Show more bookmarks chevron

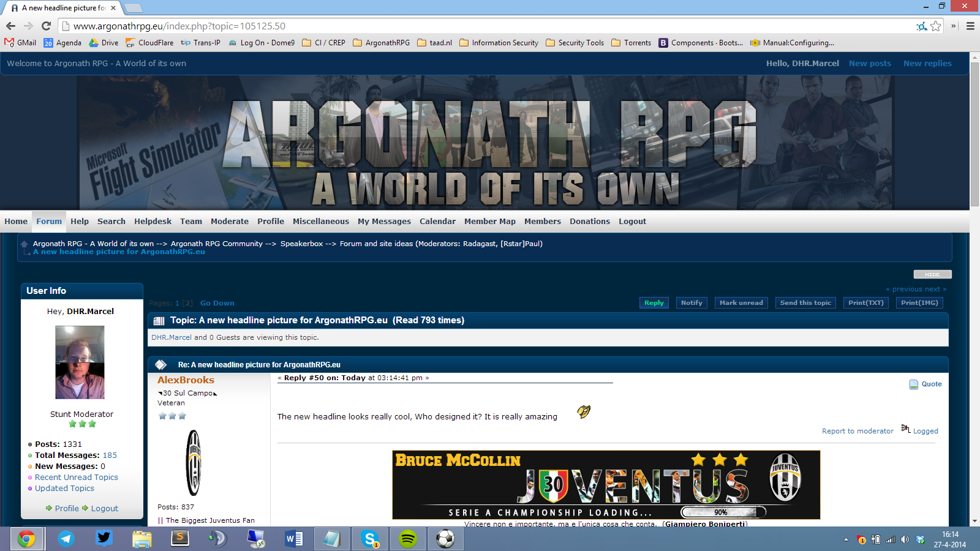point(954,26)
